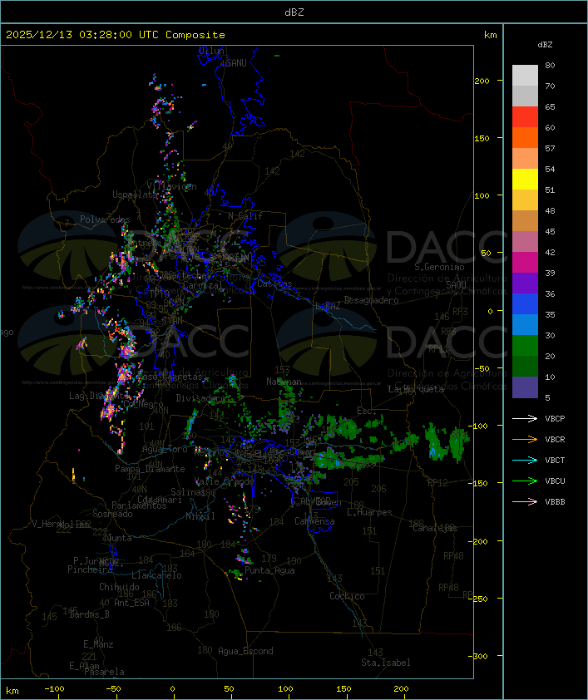This screenshot has height=700, width=588.
Task: Click the Llancanelo map label
Action: 156,575
